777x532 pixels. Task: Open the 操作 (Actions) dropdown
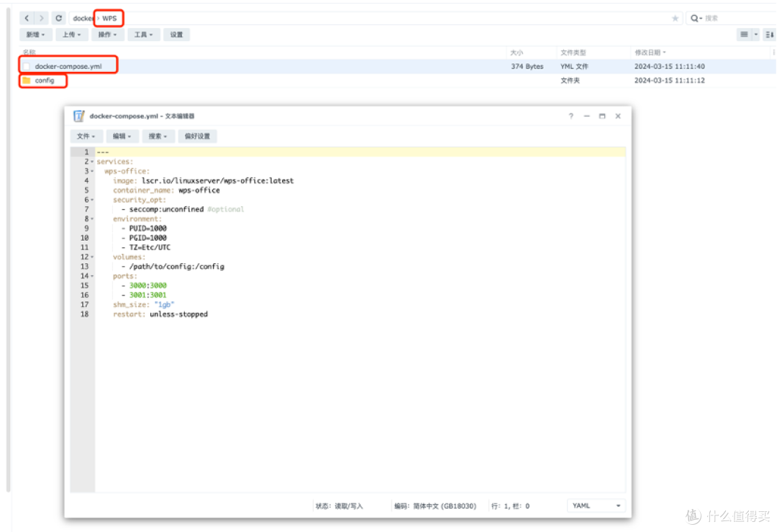coord(107,35)
